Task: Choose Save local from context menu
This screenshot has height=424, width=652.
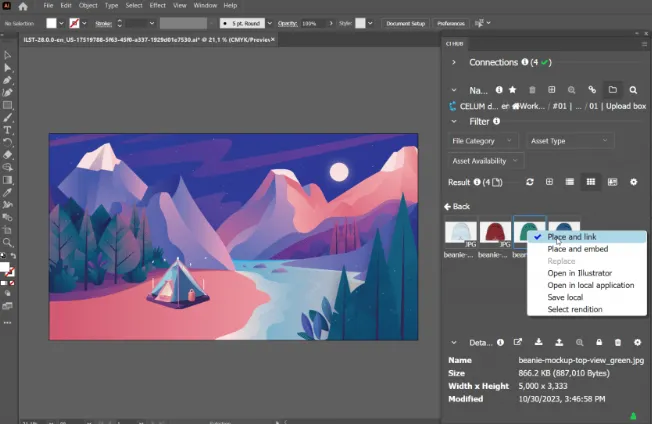Action: point(587,297)
